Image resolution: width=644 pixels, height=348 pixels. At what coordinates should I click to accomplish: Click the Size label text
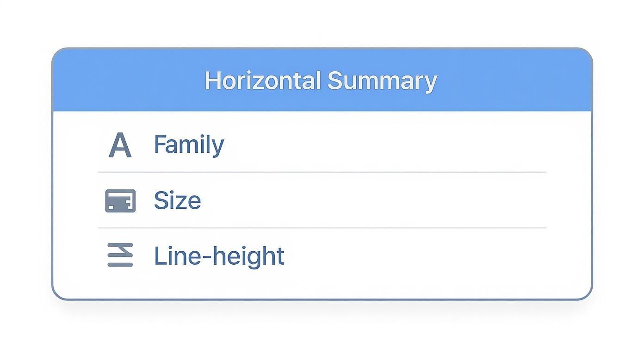178,200
